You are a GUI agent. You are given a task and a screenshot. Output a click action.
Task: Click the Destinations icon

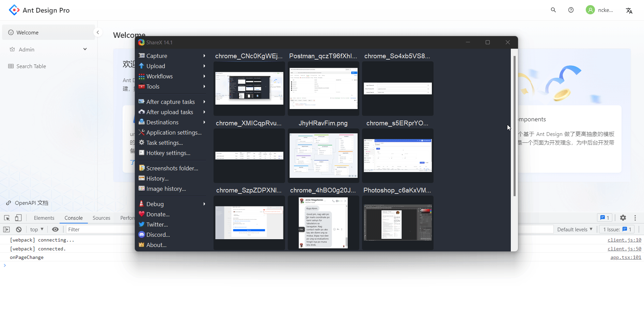tap(142, 122)
